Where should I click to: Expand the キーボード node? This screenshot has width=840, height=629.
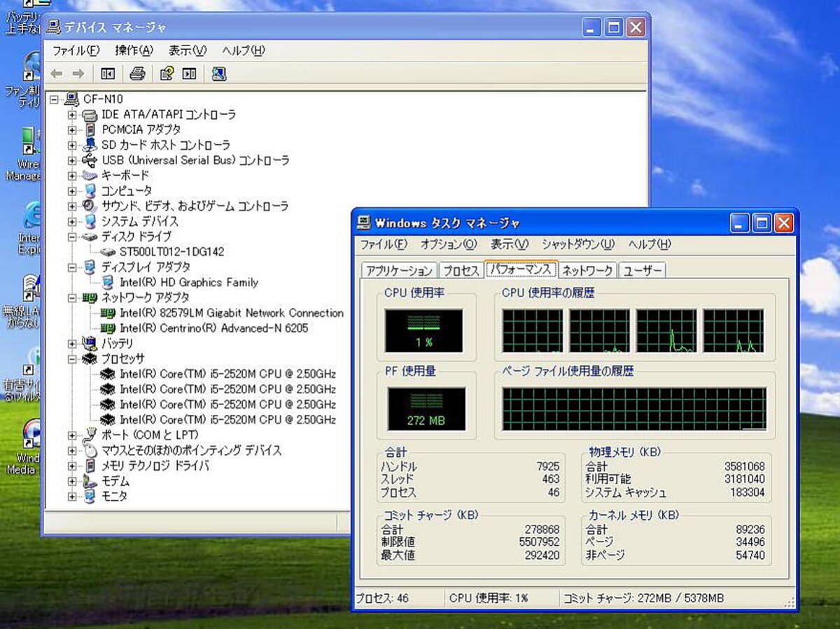(72, 176)
